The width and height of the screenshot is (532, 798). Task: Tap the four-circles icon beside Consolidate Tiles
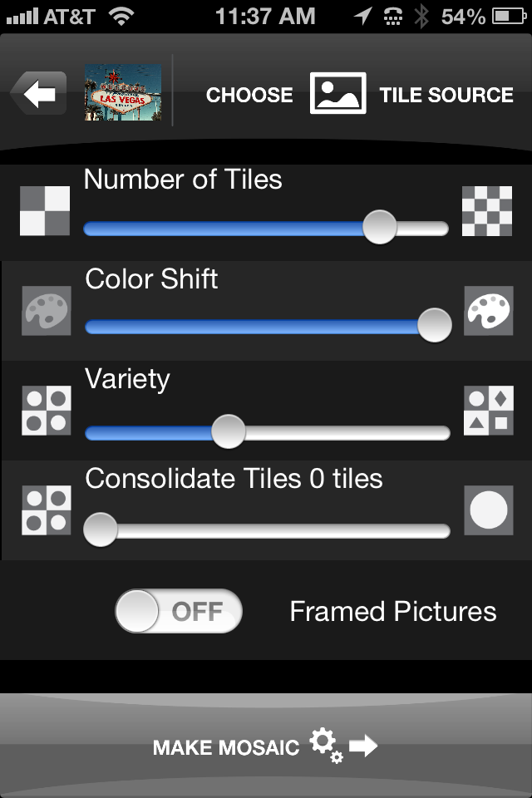tap(47, 510)
